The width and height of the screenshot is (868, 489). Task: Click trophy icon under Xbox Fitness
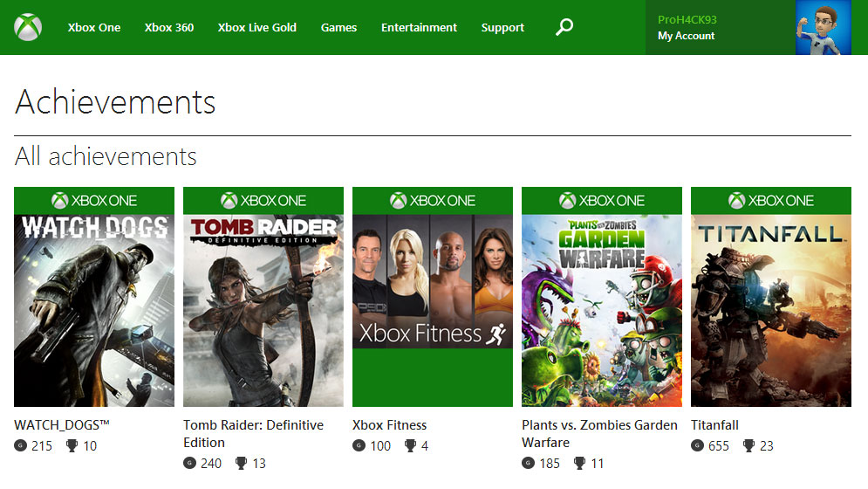(410, 445)
